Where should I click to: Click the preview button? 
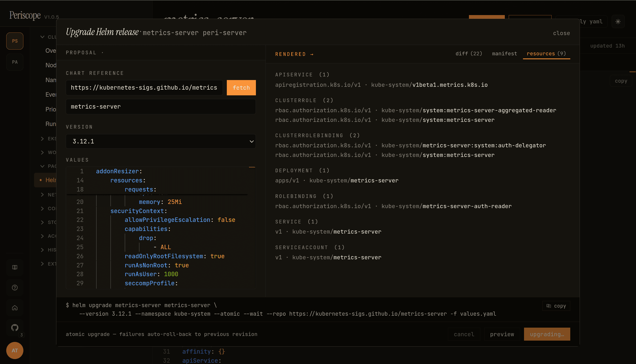[x=502, y=334]
